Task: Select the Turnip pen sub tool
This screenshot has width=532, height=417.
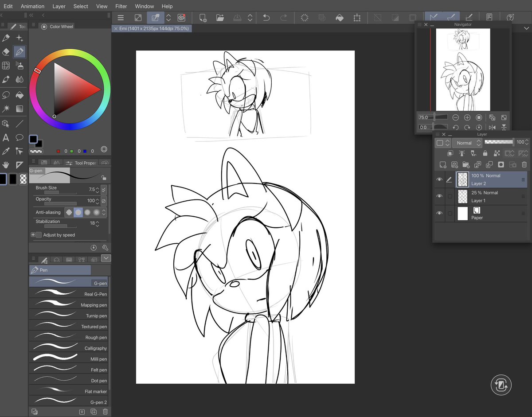Action: tap(68, 314)
